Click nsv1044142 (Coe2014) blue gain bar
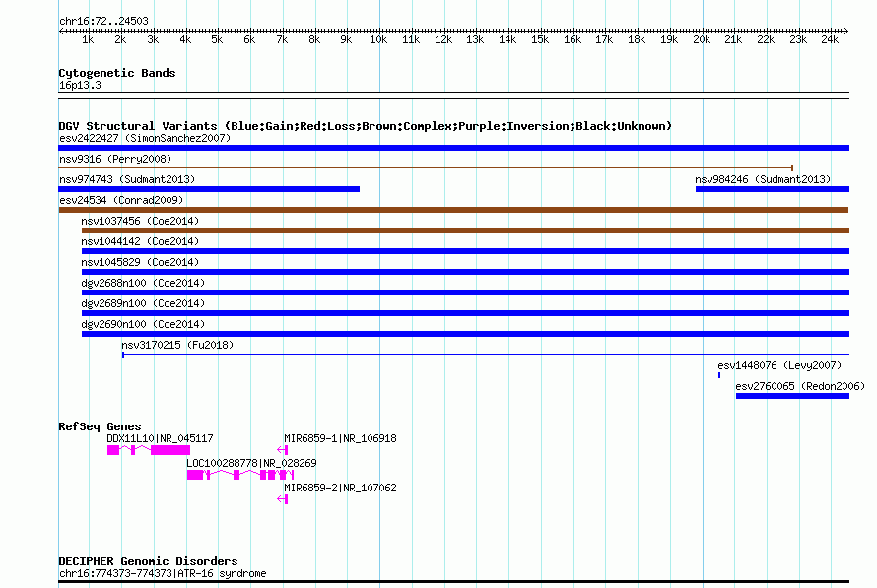 coord(465,251)
